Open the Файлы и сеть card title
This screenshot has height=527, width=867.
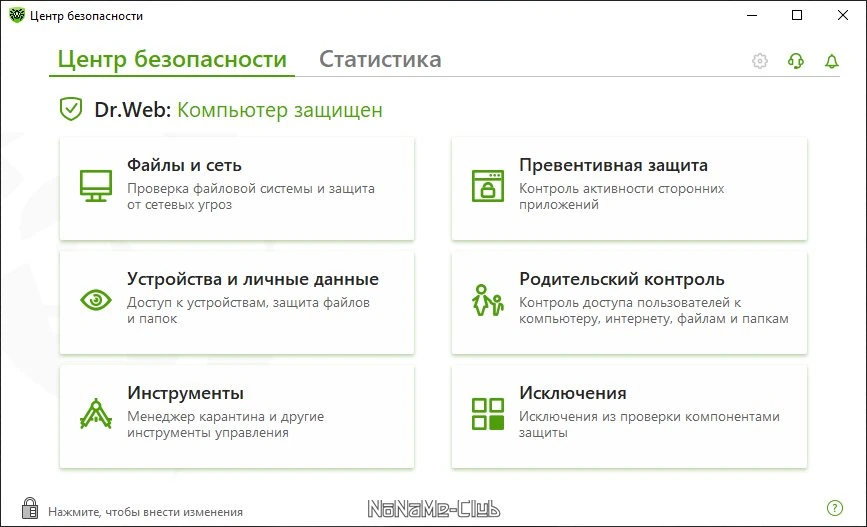point(184,165)
